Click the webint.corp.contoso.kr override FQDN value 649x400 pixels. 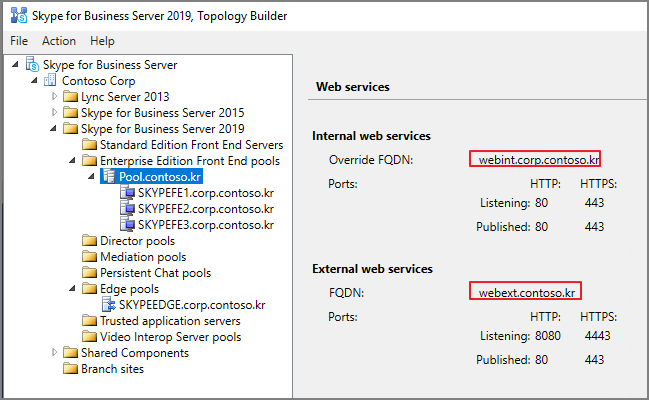539,160
